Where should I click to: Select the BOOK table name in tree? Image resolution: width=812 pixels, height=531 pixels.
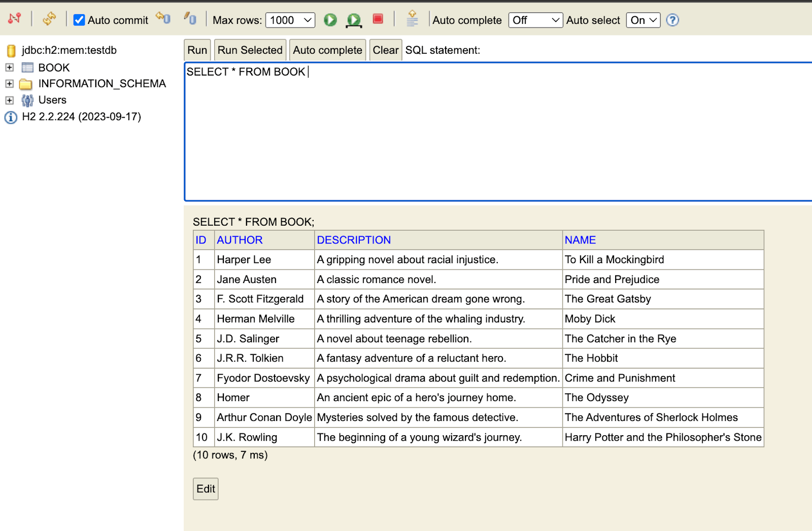coord(54,67)
